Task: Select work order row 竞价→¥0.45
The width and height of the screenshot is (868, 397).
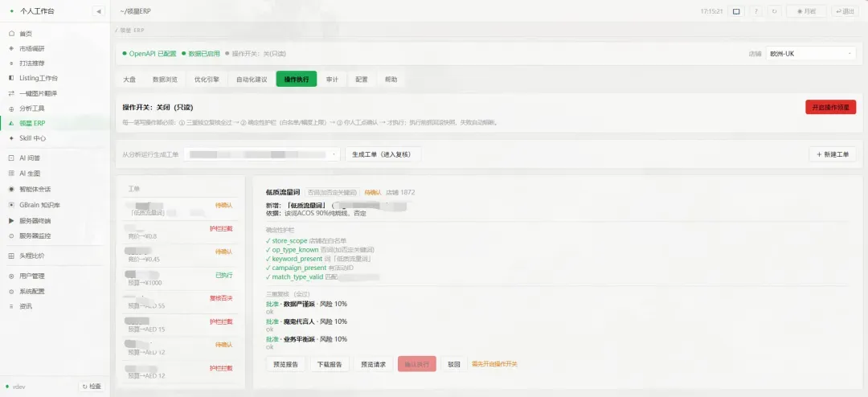Action: pyautogui.click(x=181, y=256)
